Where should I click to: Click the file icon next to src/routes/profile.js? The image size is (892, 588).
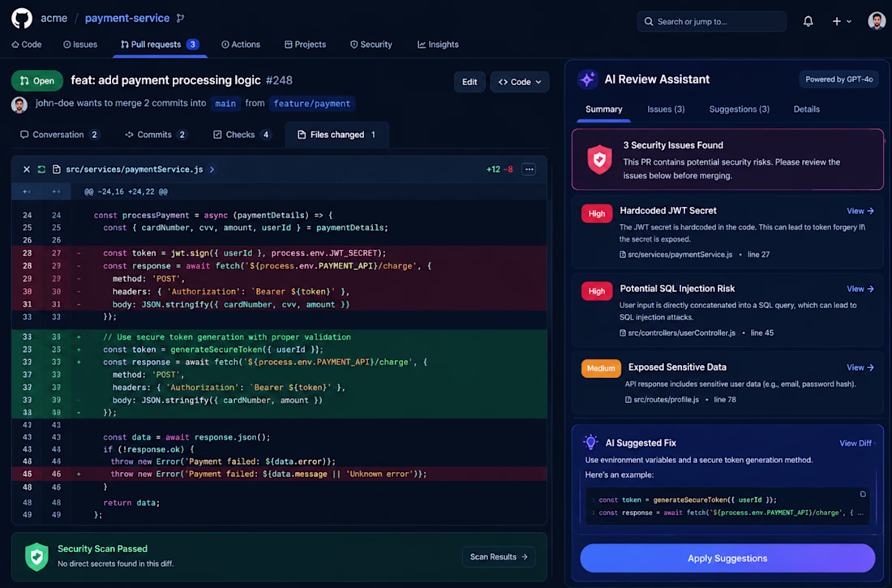point(628,400)
